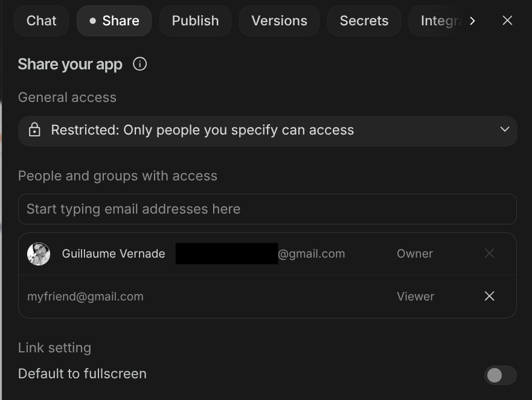Click the lock icon in General access
This screenshot has width=532, height=400.
pos(34,130)
